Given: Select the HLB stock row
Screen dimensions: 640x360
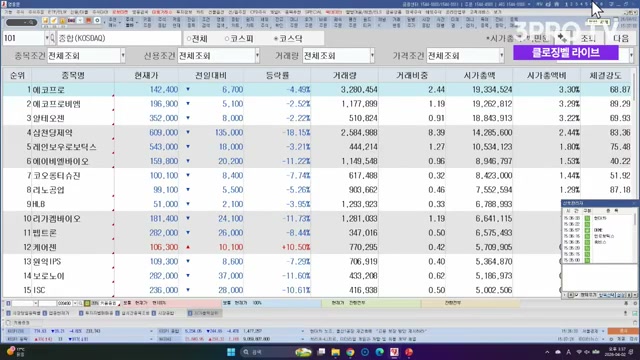Looking at the screenshot, I should coord(282,204).
